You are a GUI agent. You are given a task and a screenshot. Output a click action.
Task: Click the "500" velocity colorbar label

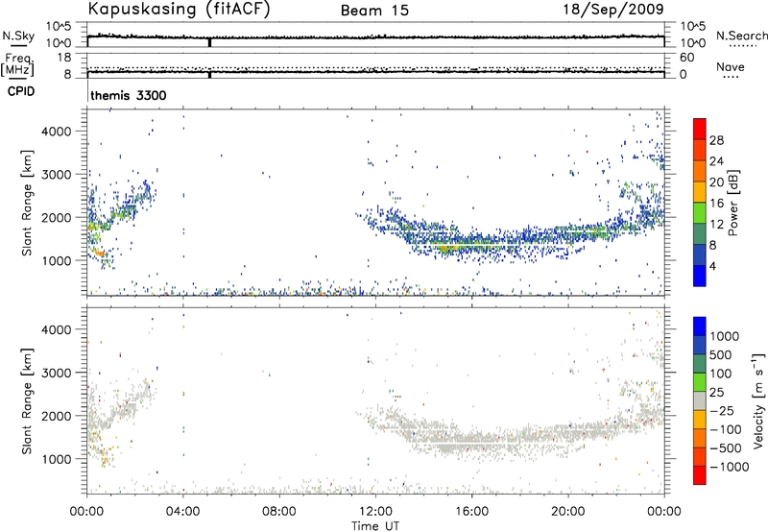click(721, 354)
